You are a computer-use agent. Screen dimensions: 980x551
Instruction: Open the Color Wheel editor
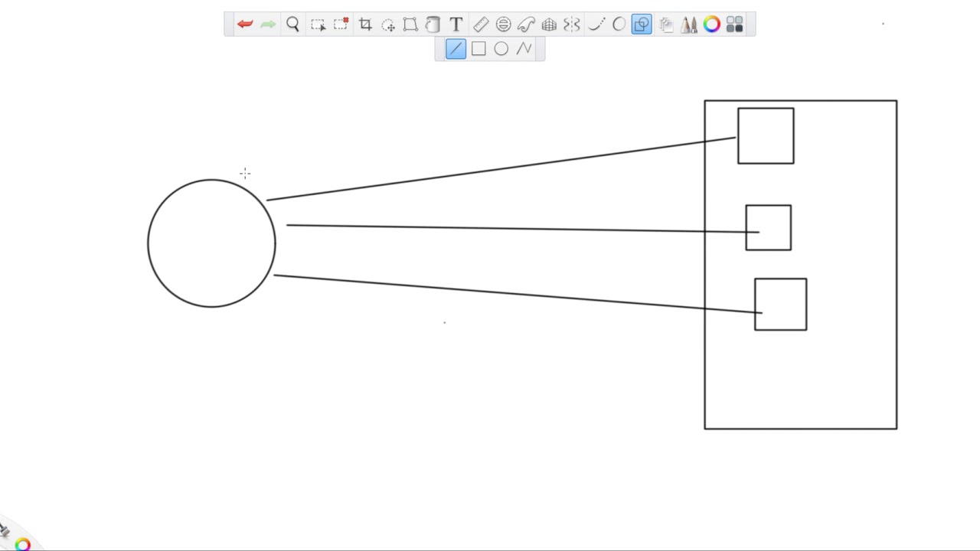[712, 24]
